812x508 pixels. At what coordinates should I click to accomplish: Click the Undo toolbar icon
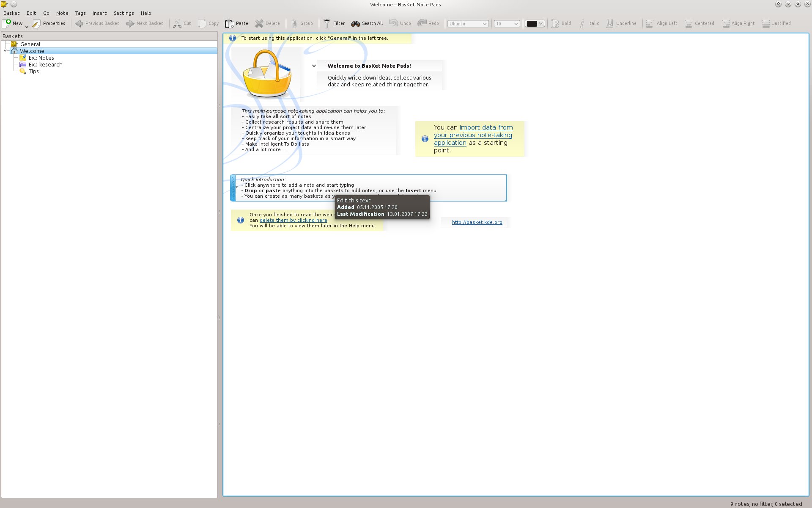394,23
